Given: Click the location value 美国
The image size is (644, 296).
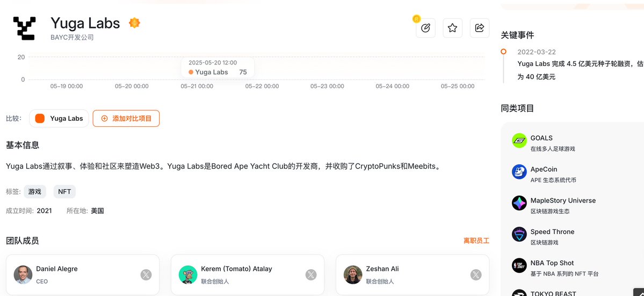Looking at the screenshot, I should click(97, 211).
